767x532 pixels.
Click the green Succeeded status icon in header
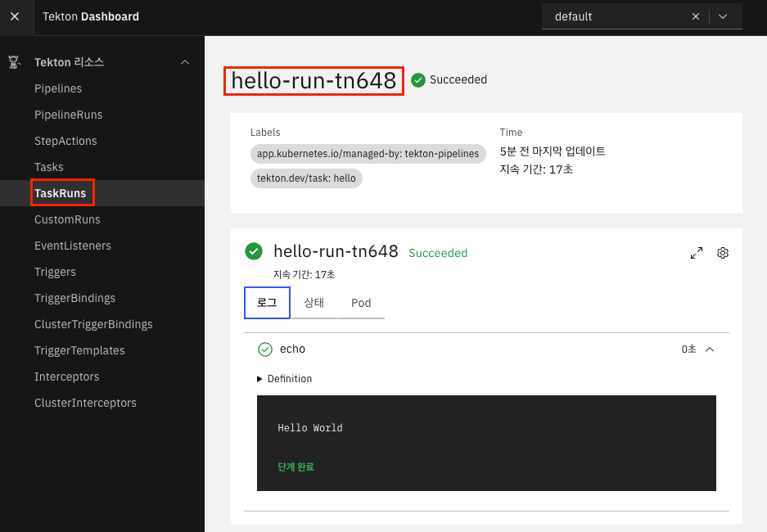coord(418,80)
